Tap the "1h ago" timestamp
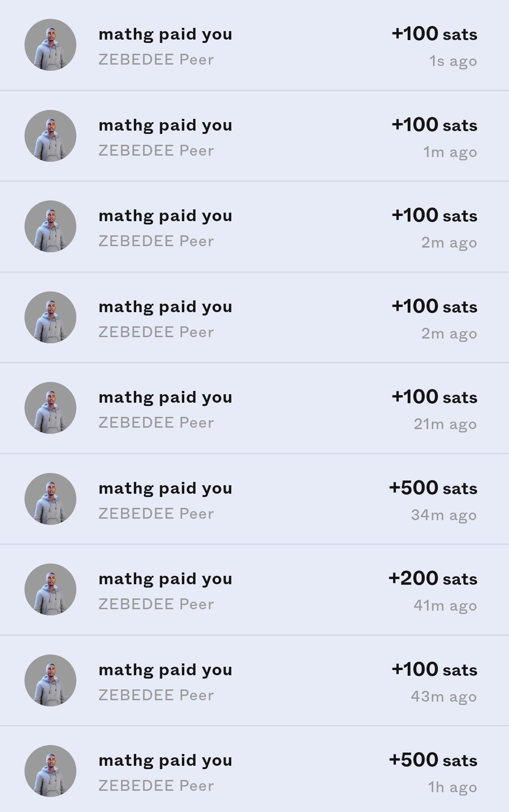Screen dimensions: 509x812 (452, 787)
